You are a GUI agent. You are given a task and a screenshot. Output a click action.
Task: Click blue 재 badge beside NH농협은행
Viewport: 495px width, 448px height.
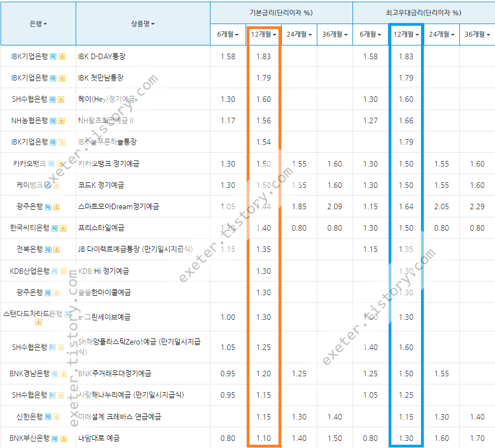pos(53,121)
